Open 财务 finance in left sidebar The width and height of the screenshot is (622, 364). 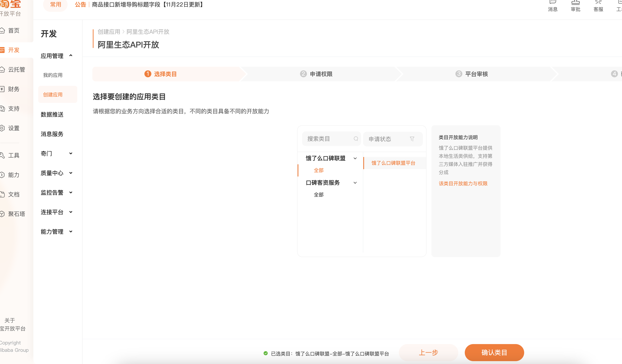point(14,89)
